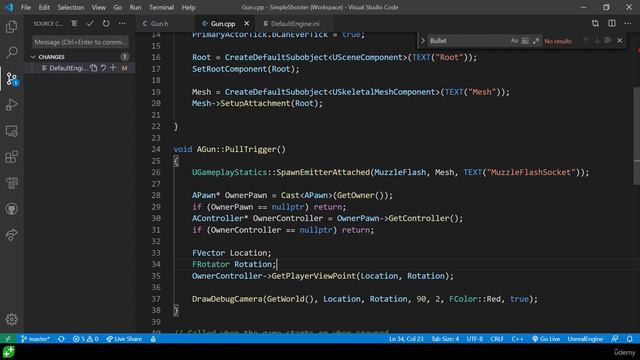Open remote window indicator in status bar
The image size is (640, 360).
click(8, 339)
